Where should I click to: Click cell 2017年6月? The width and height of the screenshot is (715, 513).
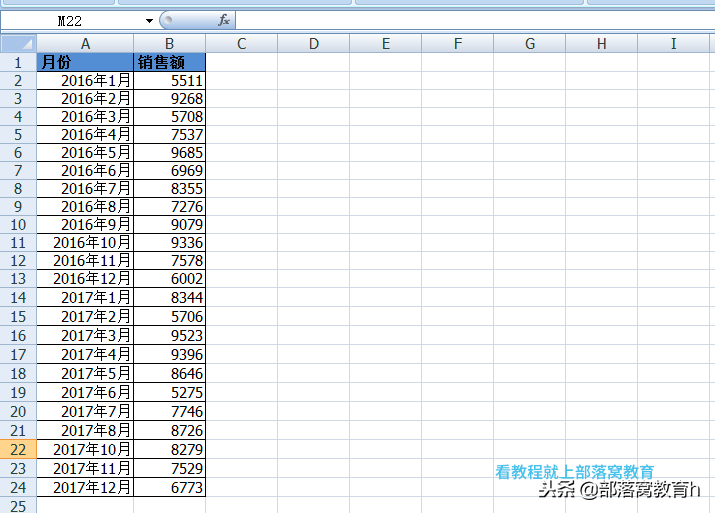tap(85, 392)
